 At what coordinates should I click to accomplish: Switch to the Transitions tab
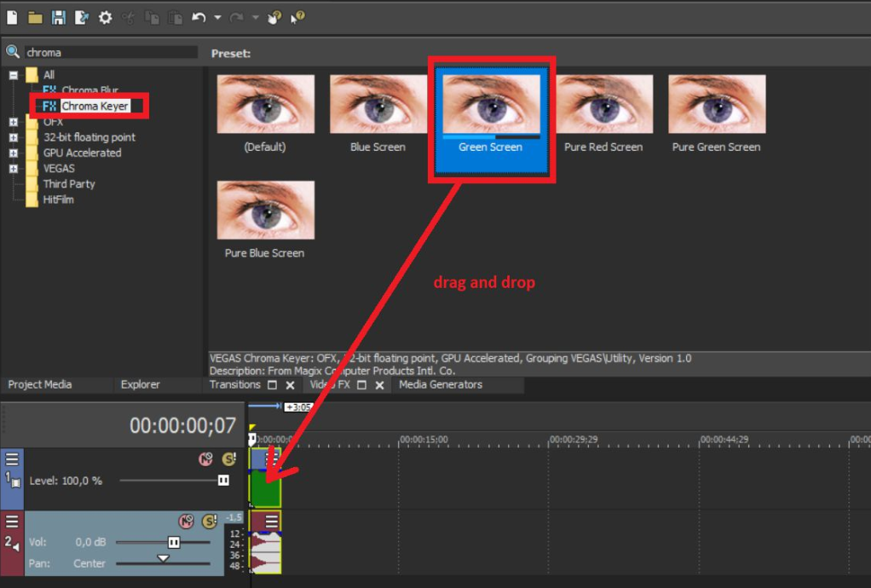click(234, 384)
